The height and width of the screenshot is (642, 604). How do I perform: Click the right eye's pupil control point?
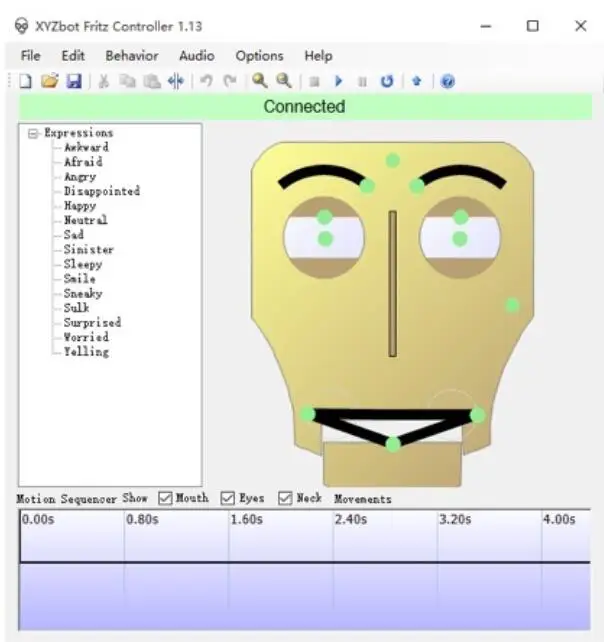pyautogui.click(x=460, y=239)
